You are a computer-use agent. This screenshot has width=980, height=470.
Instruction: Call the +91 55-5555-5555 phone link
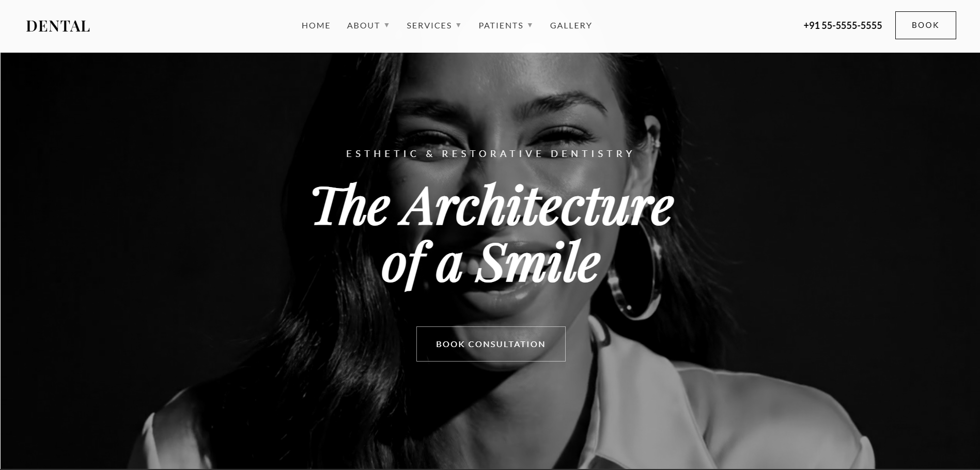(x=843, y=25)
